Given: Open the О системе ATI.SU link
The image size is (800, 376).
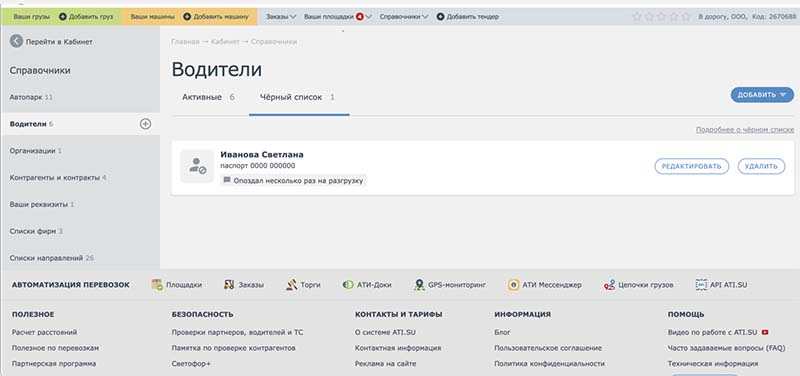Looking at the screenshot, I should 385,332.
